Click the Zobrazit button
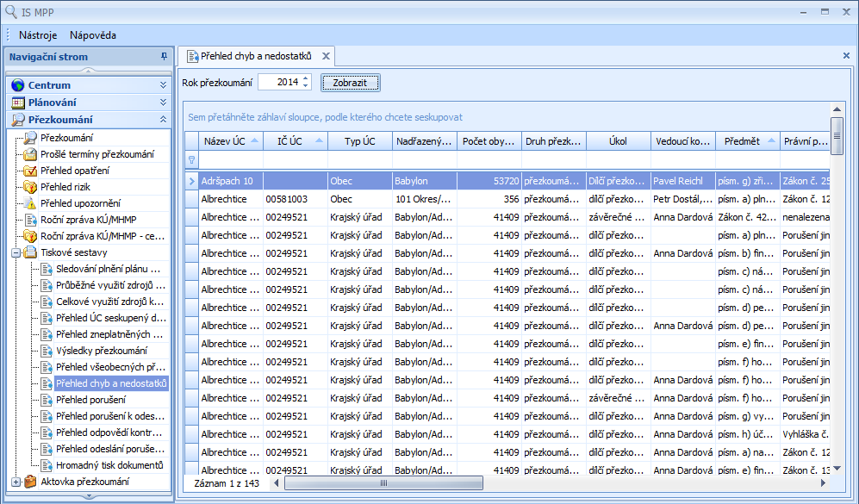The height and width of the screenshot is (504, 859). coord(350,83)
